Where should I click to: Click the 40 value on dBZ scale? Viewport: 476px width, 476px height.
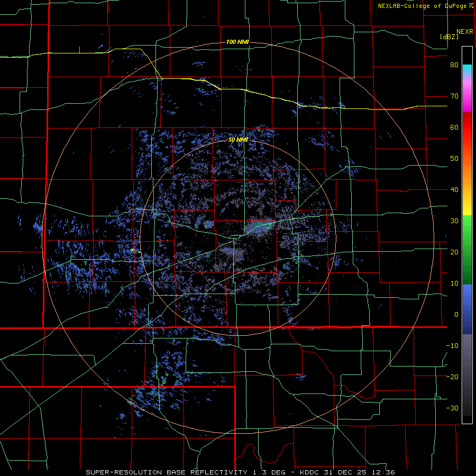click(x=454, y=190)
